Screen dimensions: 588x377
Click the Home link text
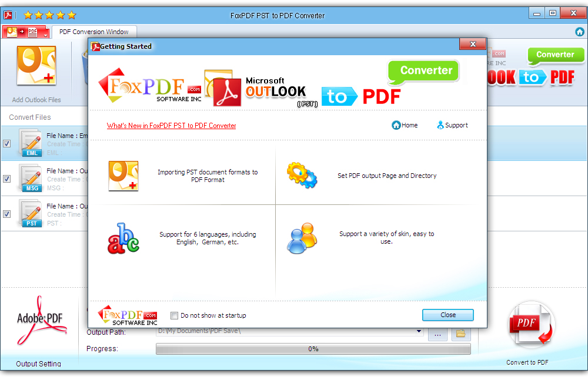[x=409, y=125]
